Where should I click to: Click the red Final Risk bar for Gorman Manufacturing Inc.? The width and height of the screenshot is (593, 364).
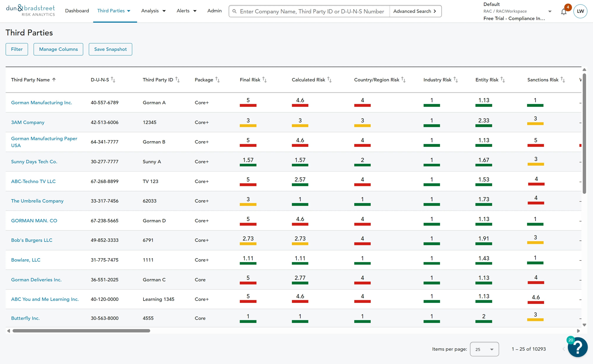[248, 105]
